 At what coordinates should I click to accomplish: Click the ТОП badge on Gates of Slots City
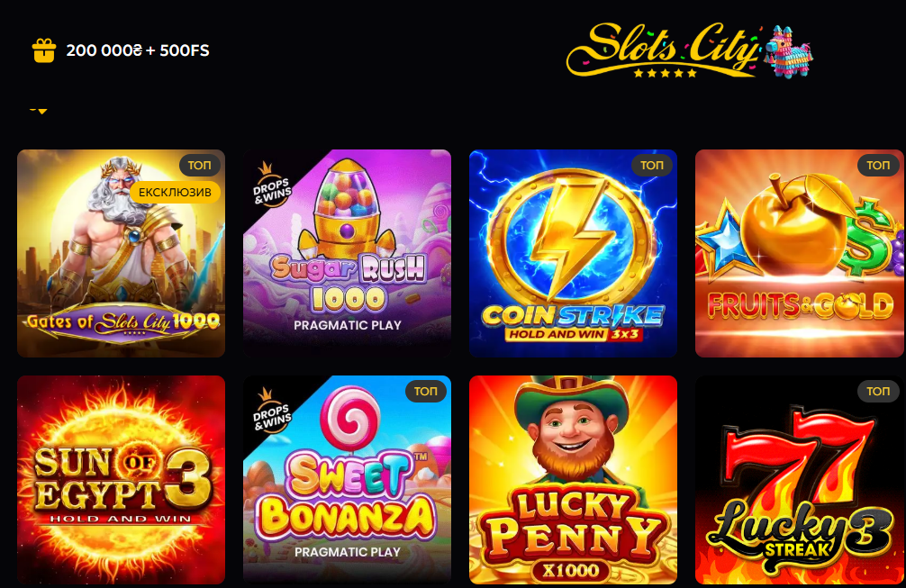[199, 165]
